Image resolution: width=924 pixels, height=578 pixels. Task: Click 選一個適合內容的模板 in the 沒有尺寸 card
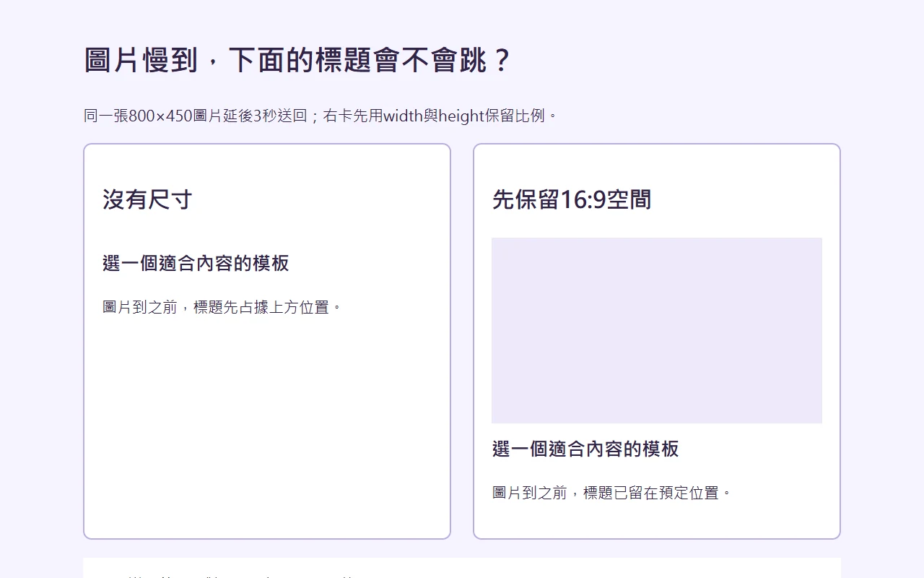tap(196, 263)
